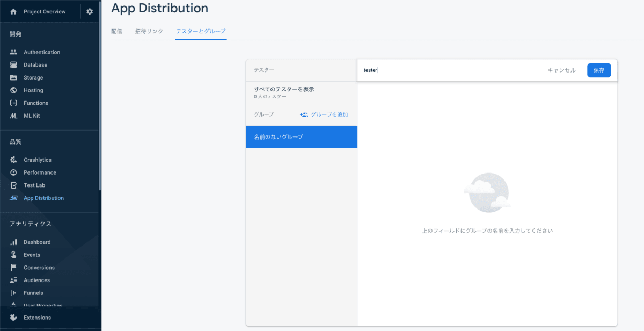Click the Events touch icon
Image resolution: width=644 pixels, height=331 pixels.
coord(14,255)
